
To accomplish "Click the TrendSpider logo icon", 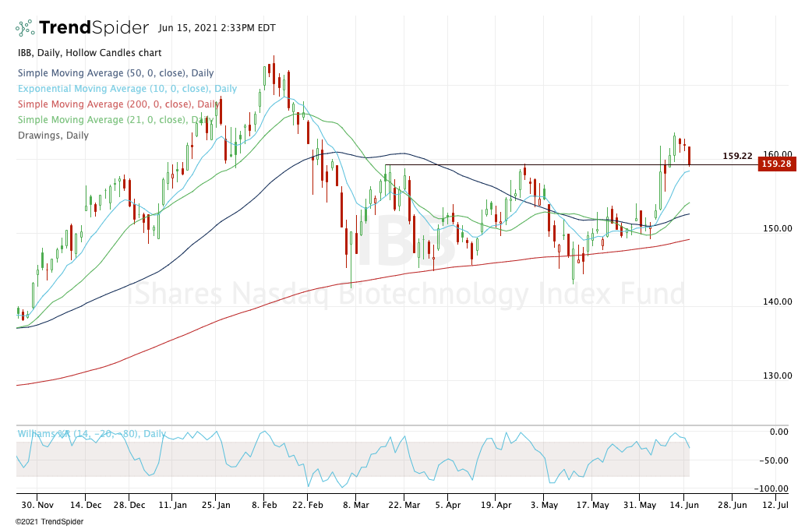I will point(25,28).
